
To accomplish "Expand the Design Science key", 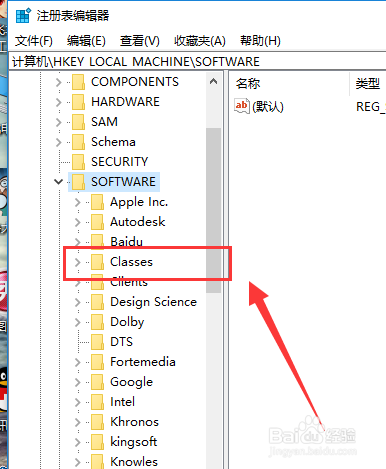I will 78,302.
